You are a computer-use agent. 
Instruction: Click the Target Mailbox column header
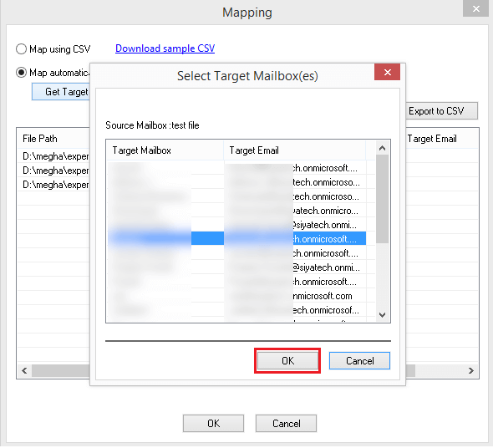[x=165, y=150]
